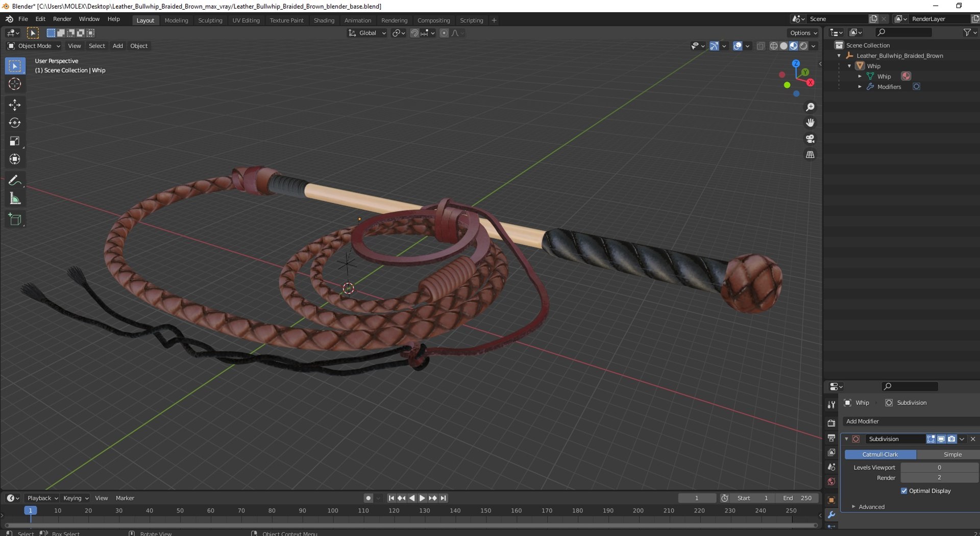
Task: Activate the Transform tool
Action: pyautogui.click(x=15, y=159)
